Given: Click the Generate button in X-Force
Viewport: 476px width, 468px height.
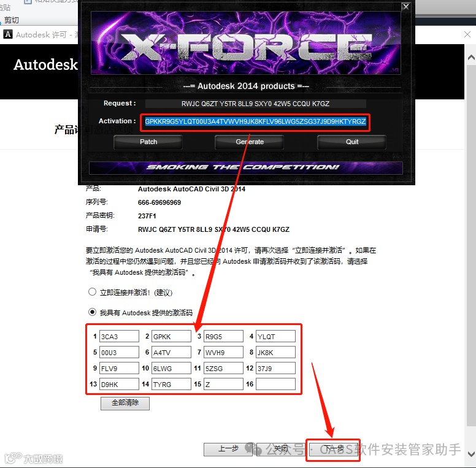Looking at the screenshot, I should click(249, 142).
